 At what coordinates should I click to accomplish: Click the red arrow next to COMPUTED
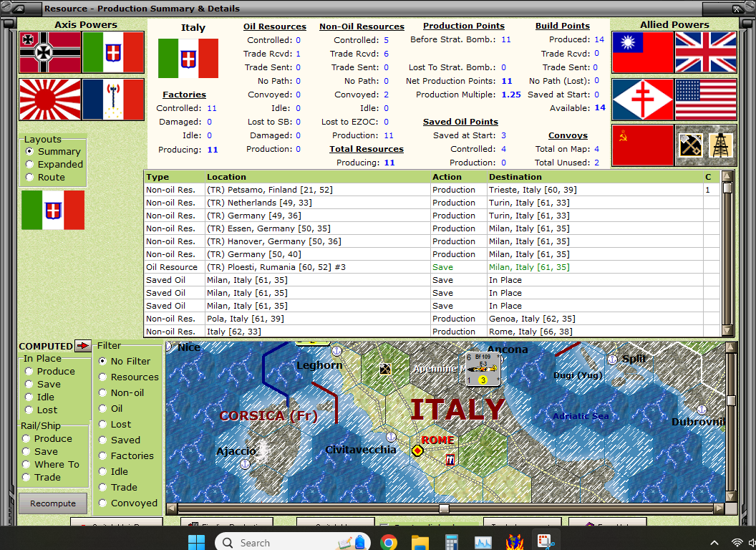point(83,345)
